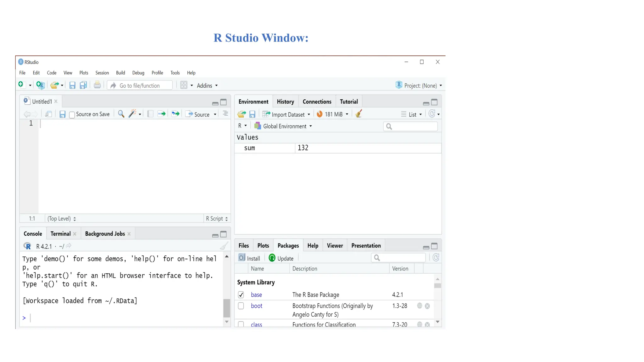Close the Background Jobs tab

click(x=129, y=234)
